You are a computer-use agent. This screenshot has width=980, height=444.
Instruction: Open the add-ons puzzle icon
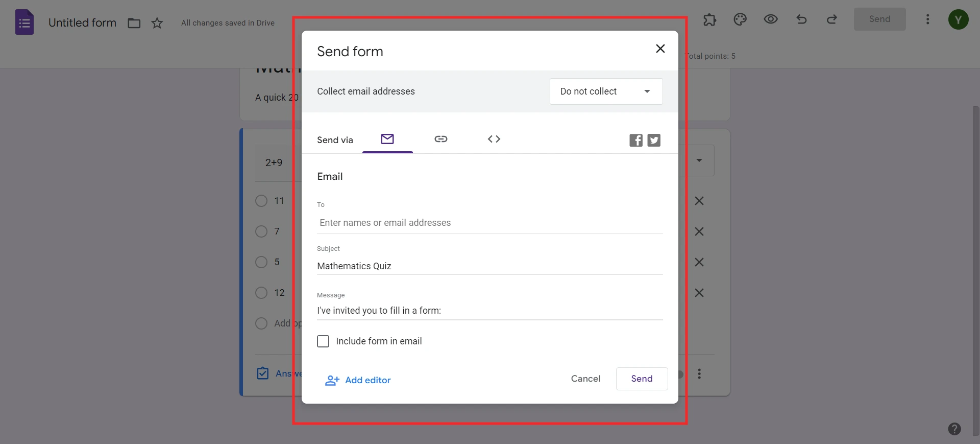709,19
